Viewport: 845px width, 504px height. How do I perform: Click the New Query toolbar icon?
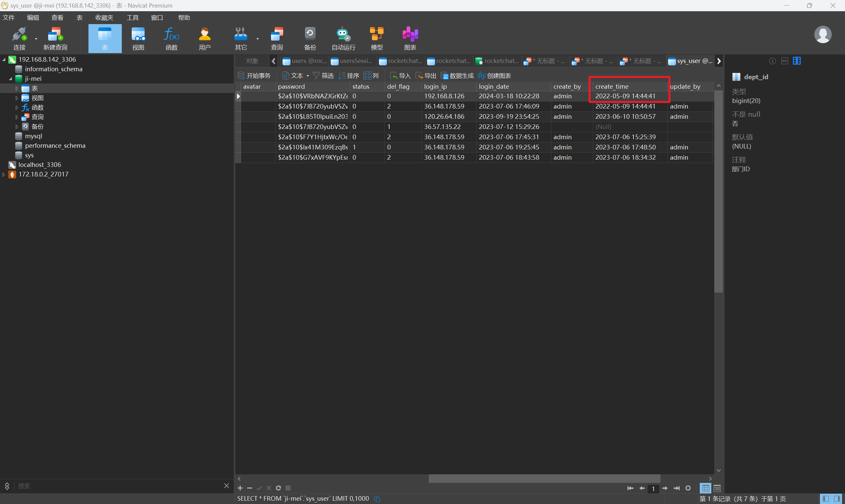click(x=55, y=38)
